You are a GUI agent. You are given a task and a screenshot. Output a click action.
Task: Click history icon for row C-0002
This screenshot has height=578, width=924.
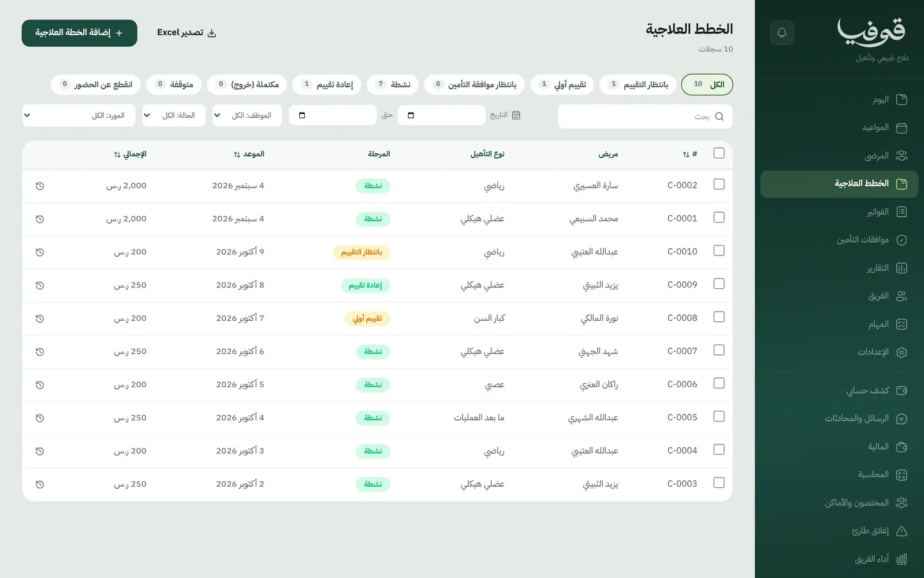pos(40,186)
